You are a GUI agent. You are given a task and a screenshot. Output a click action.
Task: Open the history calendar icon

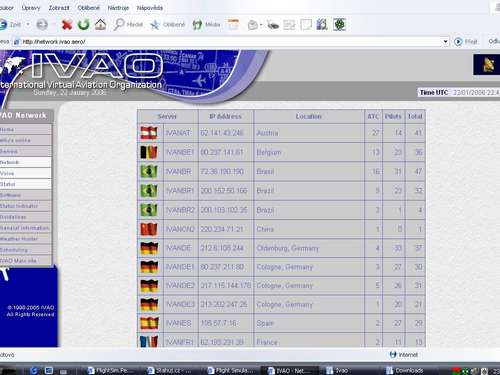click(x=233, y=24)
